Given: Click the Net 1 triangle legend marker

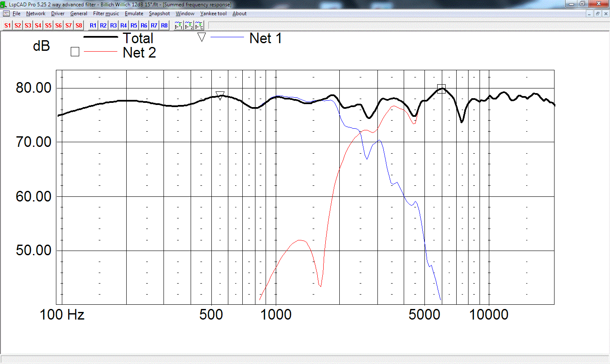Looking at the screenshot, I should 202,37.
